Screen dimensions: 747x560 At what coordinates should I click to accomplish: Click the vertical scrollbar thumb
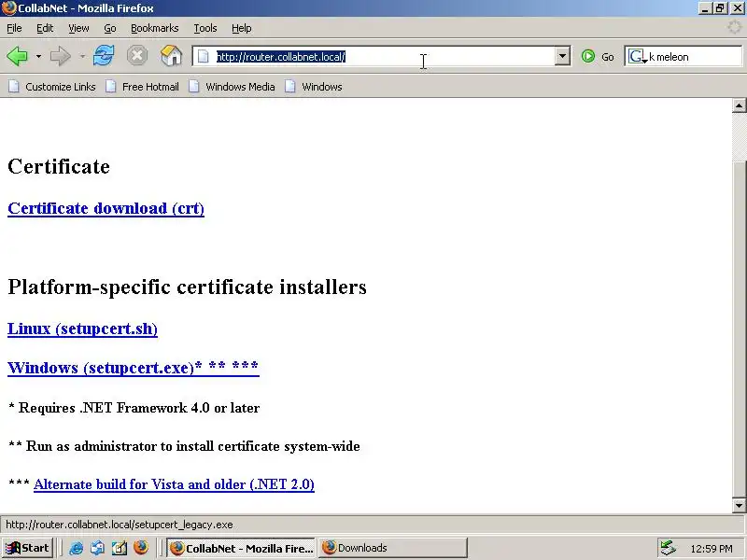coord(739,329)
